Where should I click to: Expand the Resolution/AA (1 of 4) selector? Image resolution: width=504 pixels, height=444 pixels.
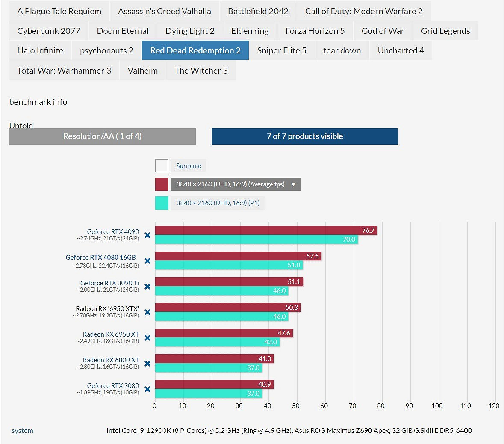click(x=102, y=136)
